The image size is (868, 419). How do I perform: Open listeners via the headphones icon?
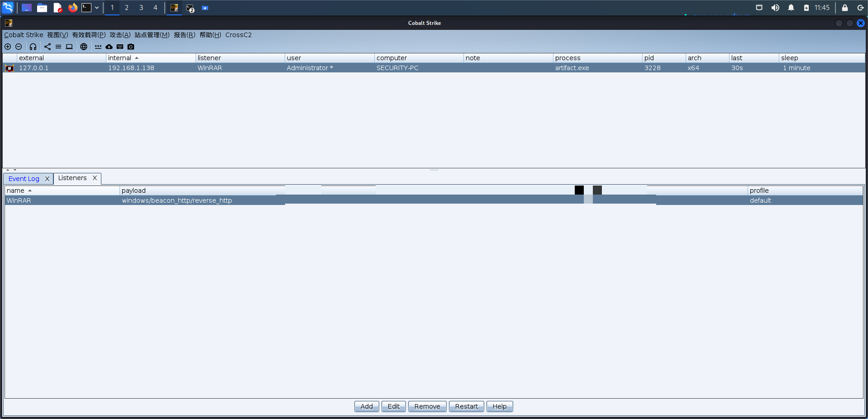click(33, 47)
